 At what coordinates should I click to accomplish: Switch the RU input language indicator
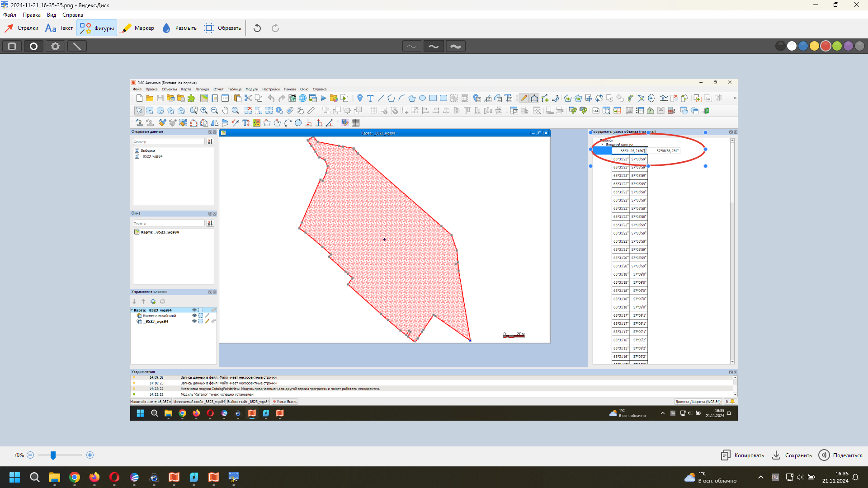point(775,477)
